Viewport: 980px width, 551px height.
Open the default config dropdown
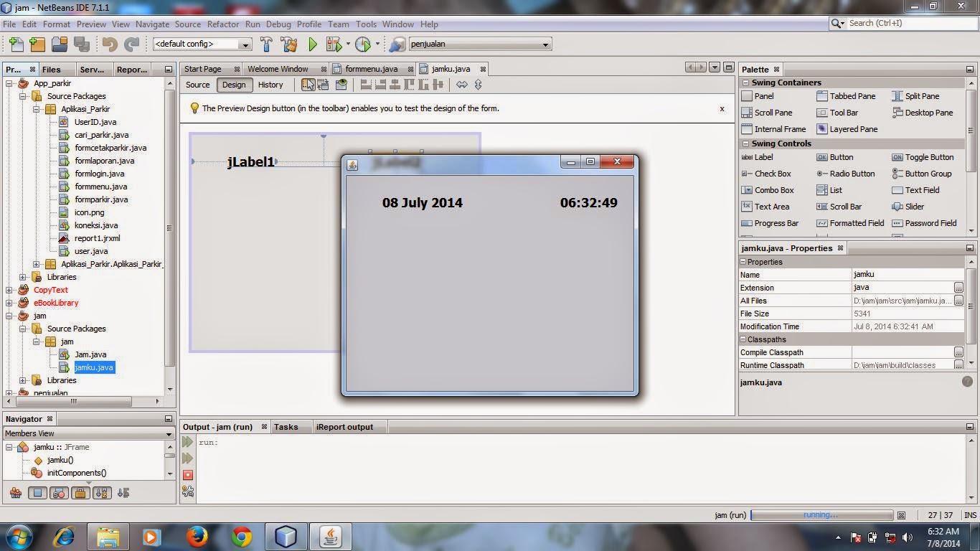click(x=245, y=44)
